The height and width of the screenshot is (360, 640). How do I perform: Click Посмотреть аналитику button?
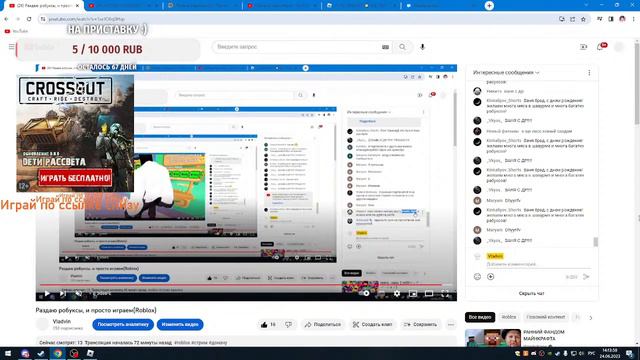[x=123, y=324]
